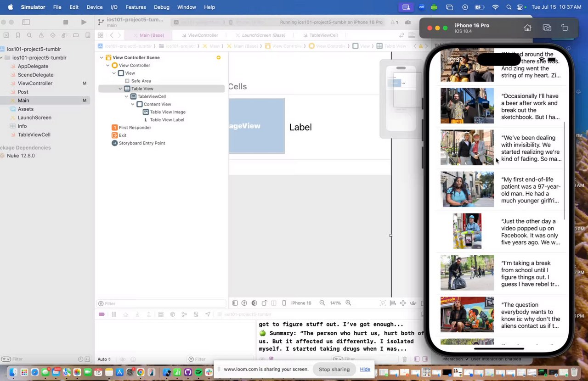Select Table View Image in outline

click(168, 112)
